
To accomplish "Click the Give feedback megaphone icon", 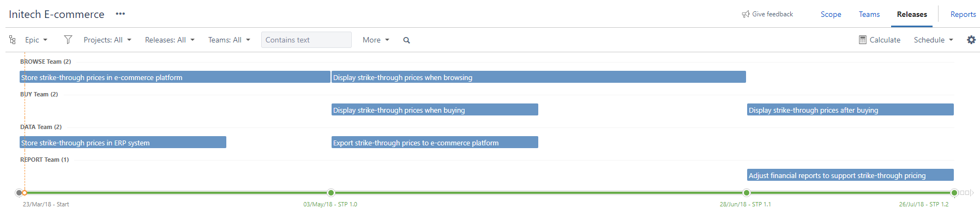I will click(745, 14).
